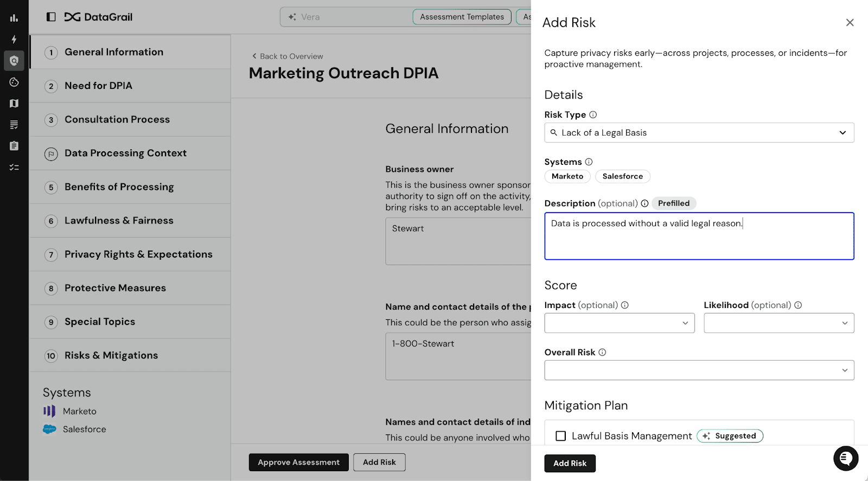Click the Likelihood info icon
This screenshot has height=481, width=868.
coord(798,305)
